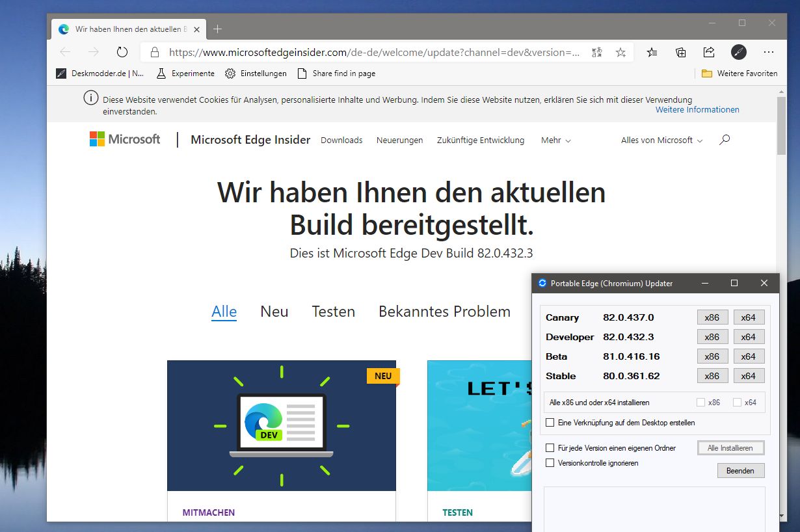Install Beta x86 build
Viewport: 800px width, 532px height.
[x=712, y=356]
